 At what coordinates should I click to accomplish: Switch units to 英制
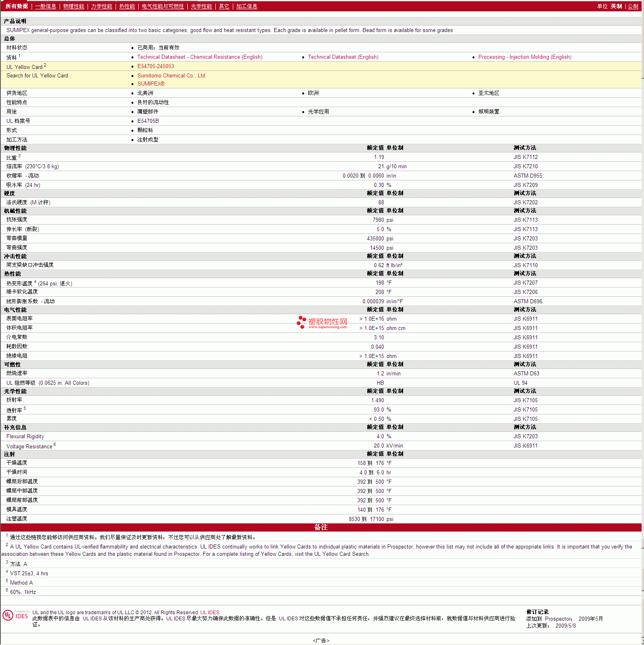tap(616, 6)
